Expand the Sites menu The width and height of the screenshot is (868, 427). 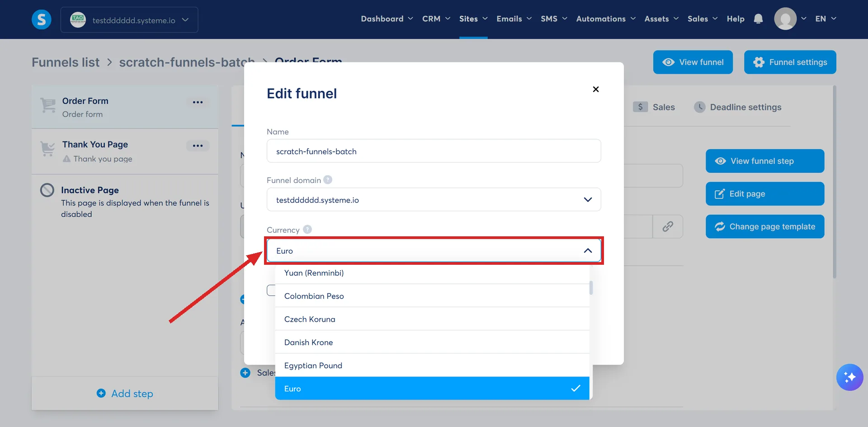[x=473, y=19]
